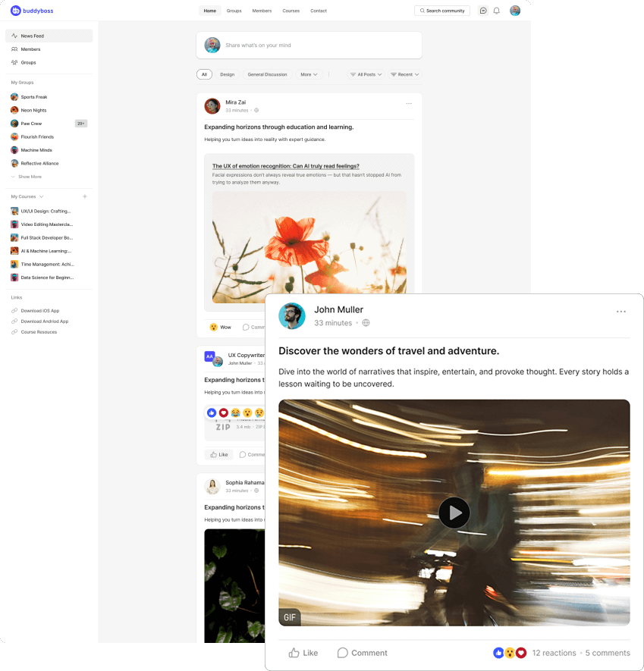Click the Search community input field
Viewport: 644px width, 671px height.
442,11
